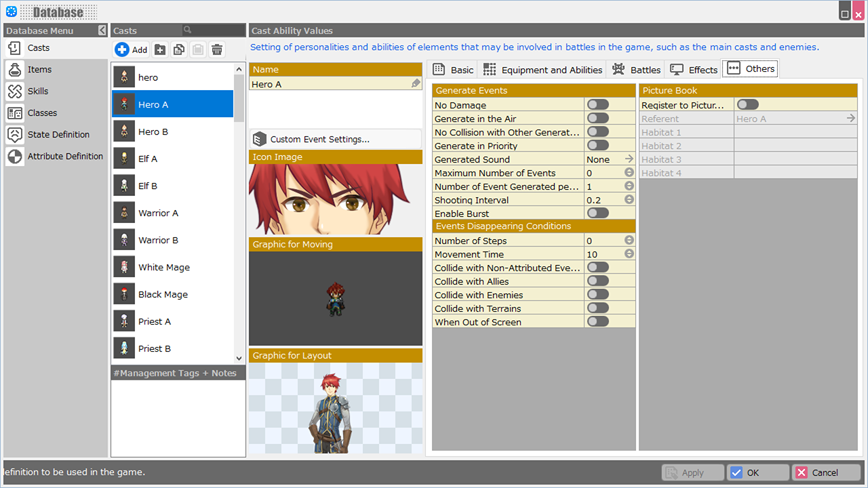
Task: Toggle the No Damage switch
Action: point(598,105)
